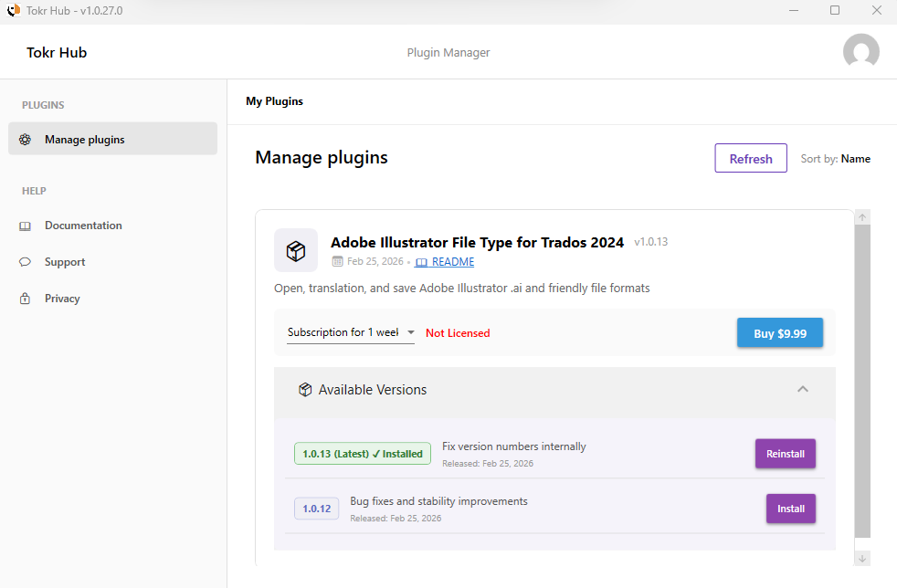897x588 pixels.
Task: Click the Tokr Hub title bar logo
Action: [13, 10]
